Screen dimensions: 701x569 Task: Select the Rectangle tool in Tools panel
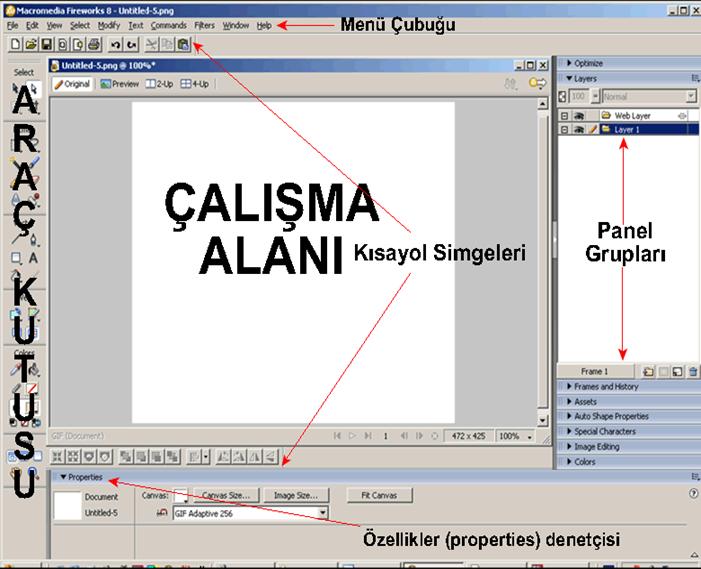click(x=16, y=258)
